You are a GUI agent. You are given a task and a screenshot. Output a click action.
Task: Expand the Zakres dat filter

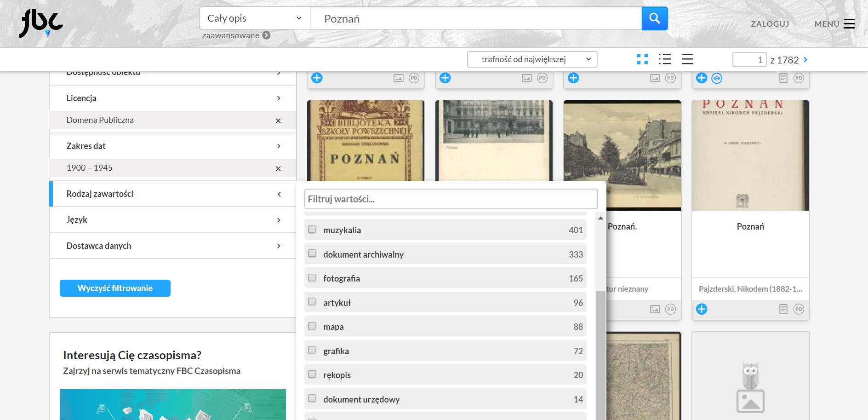click(x=173, y=146)
